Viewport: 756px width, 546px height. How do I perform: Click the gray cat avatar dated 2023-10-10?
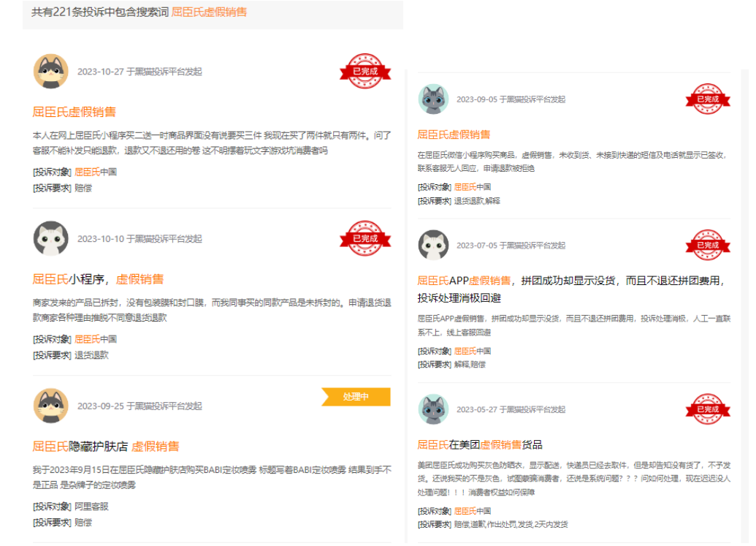pyautogui.click(x=51, y=238)
